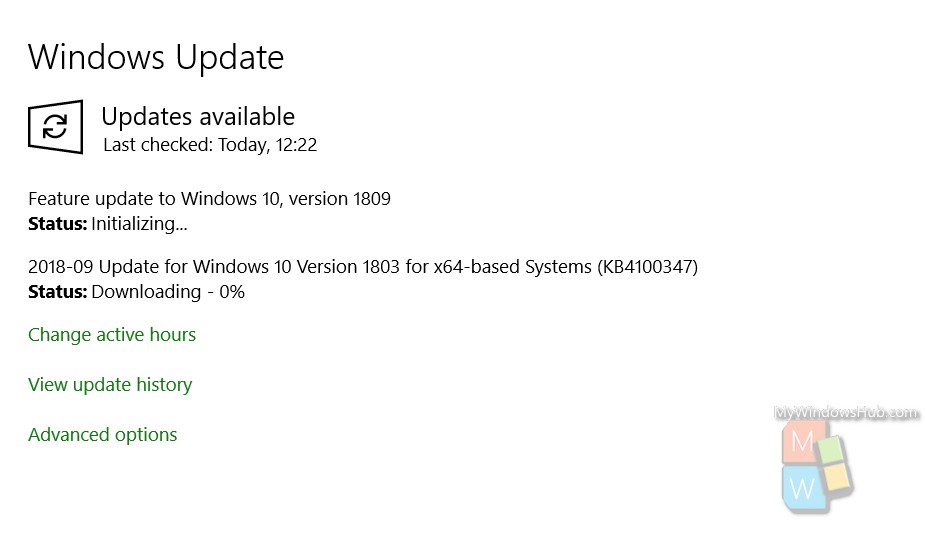The width and height of the screenshot is (926, 546).
Task: Click the Windows Update page title
Action: [x=156, y=57]
